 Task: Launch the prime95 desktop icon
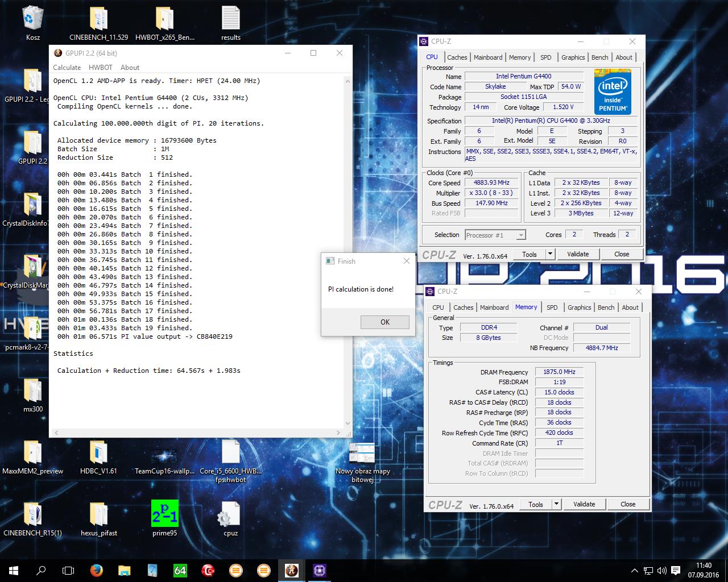click(164, 518)
